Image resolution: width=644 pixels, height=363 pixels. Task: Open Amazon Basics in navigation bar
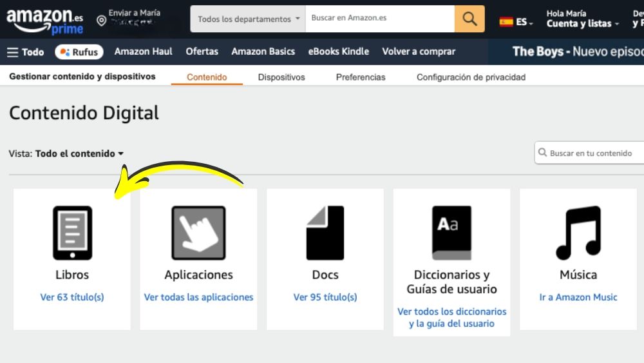point(263,52)
